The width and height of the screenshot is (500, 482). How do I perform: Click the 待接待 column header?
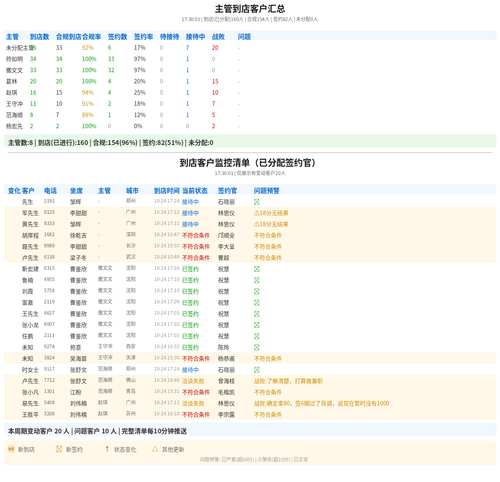click(169, 37)
